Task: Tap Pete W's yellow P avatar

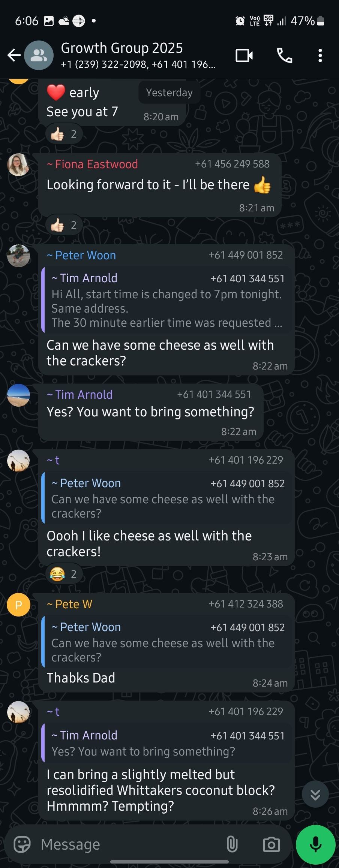Action: click(x=18, y=605)
